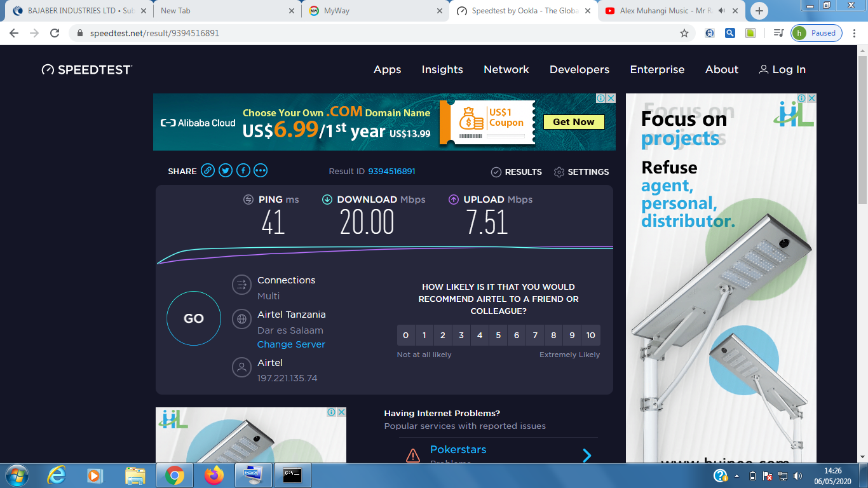
Task: Share result on Twitter icon
Action: click(226, 170)
